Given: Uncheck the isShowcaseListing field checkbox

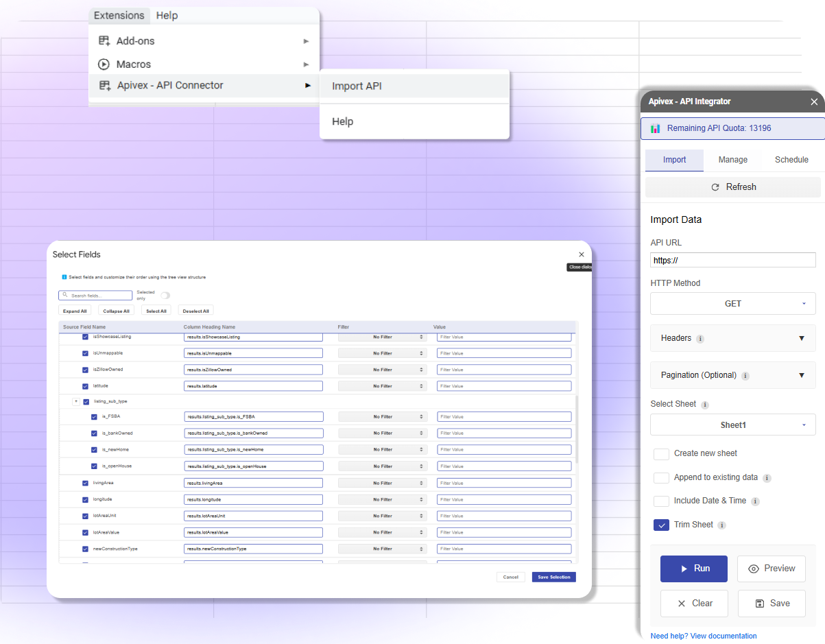Looking at the screenshot, I should [x=85, y=337].
